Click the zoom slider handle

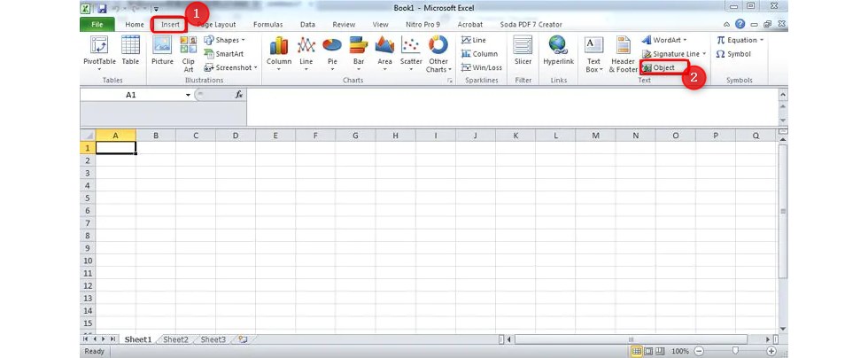coord(735,351)
